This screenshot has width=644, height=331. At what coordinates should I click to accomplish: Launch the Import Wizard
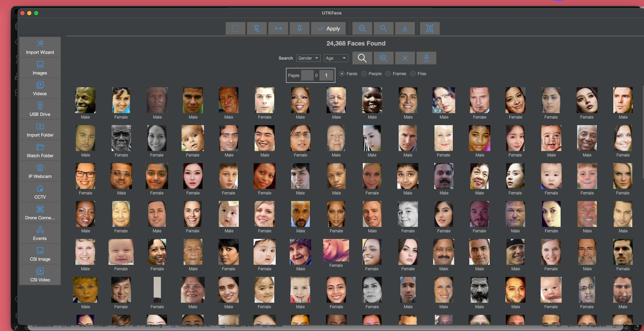pos(40,47)
